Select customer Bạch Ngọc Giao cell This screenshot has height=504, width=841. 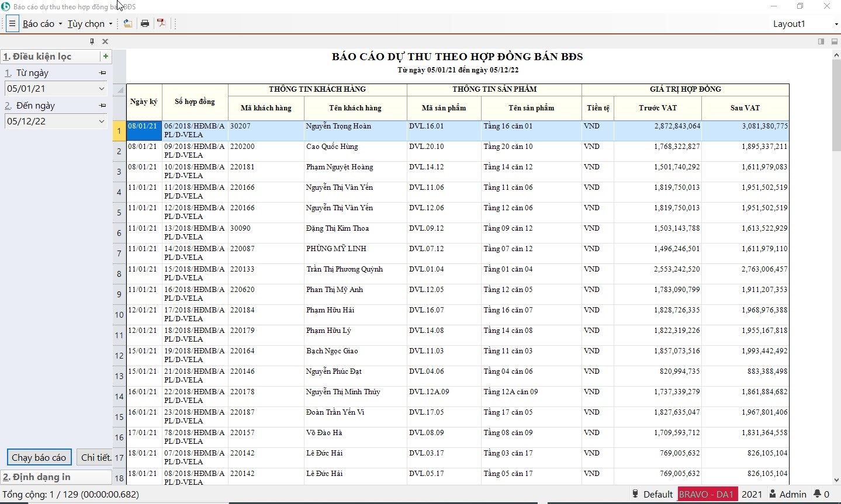pos(355,356)
